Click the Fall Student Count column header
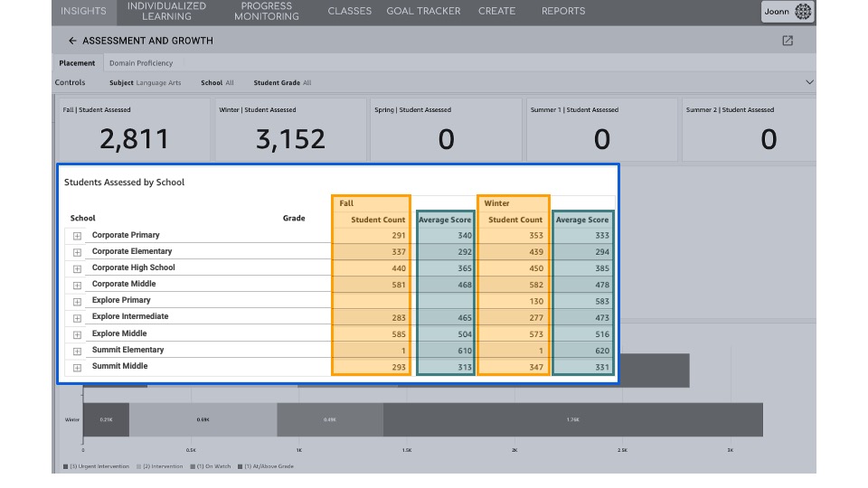 (x=378, y=220)
